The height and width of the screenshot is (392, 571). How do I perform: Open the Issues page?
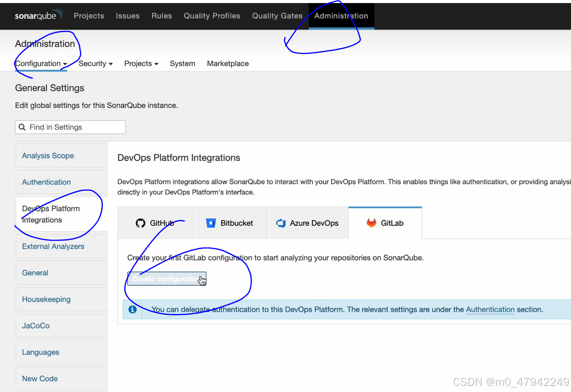(128, 16)
